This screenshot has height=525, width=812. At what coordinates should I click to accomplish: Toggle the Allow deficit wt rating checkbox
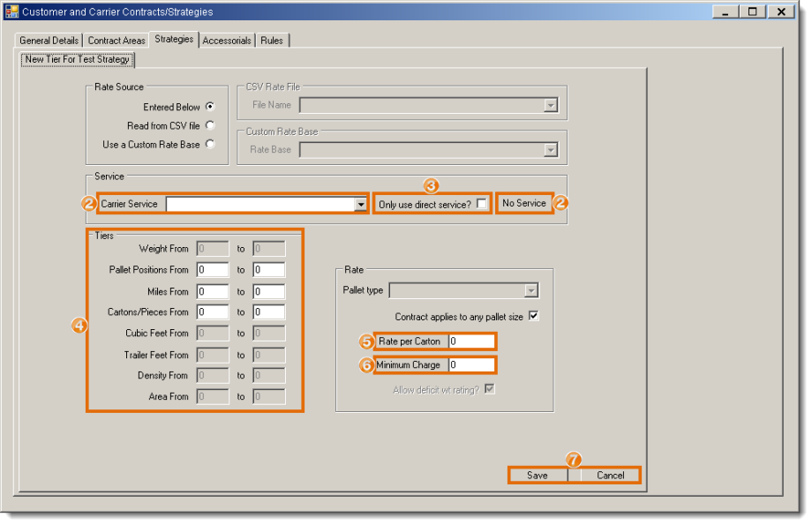(489, 389)
